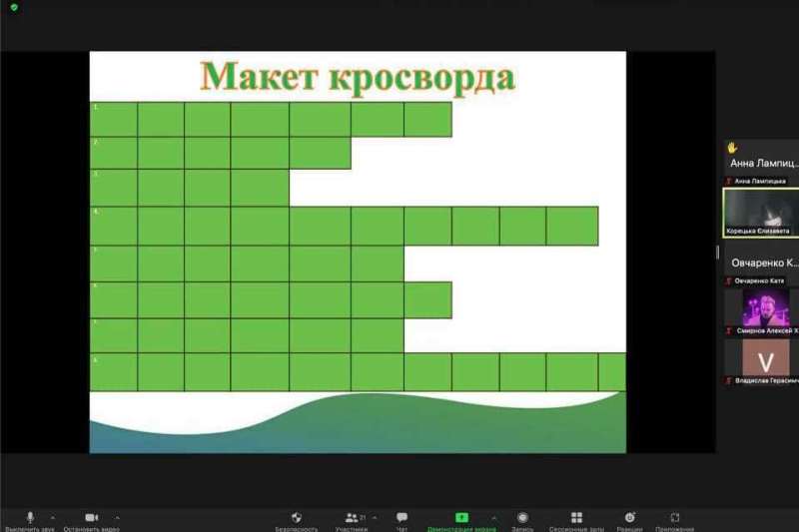799x532 pixels.
Task: Expand share screen options arrow
Action: [493, 518]
